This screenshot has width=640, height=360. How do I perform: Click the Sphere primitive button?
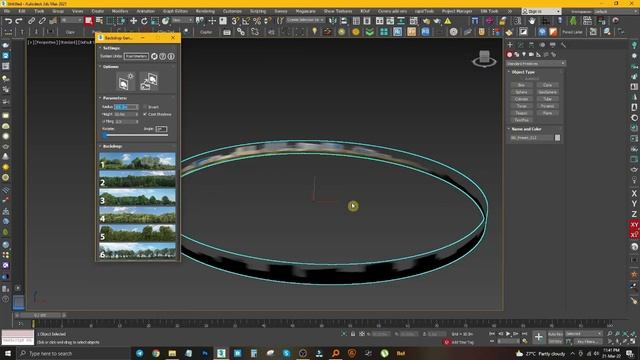click(522, 92)
